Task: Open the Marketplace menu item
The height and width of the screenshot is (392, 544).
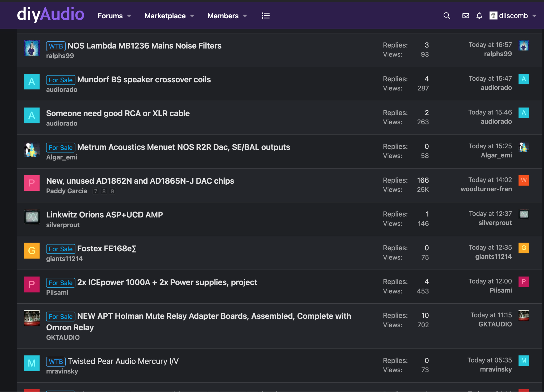Action: [165, 16]
